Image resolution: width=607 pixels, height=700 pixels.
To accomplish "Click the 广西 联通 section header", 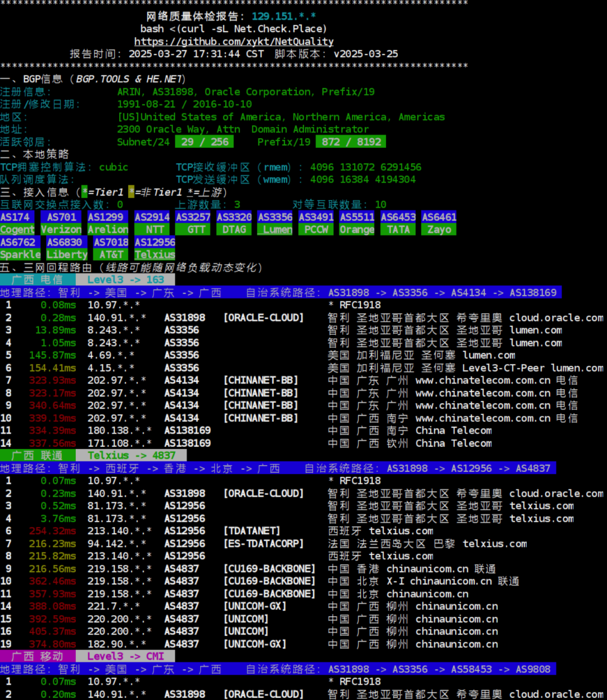I will [38, 456].
